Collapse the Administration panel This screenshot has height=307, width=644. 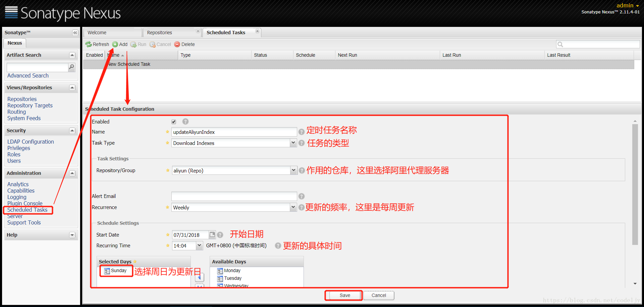pyautogui.click(x=72, y=173)
